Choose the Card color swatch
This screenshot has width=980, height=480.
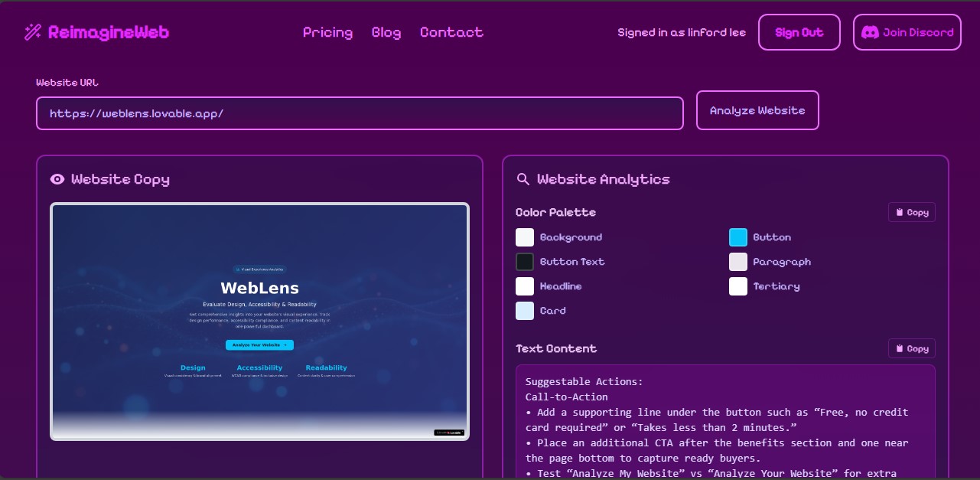525,311
